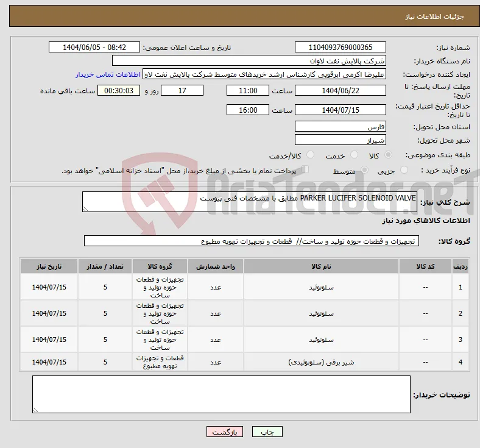Toggle the Islamic treasury payment checkbox
Image resolution: width=480 pixels, height=448 pixels.
click(x=305, y=169)
